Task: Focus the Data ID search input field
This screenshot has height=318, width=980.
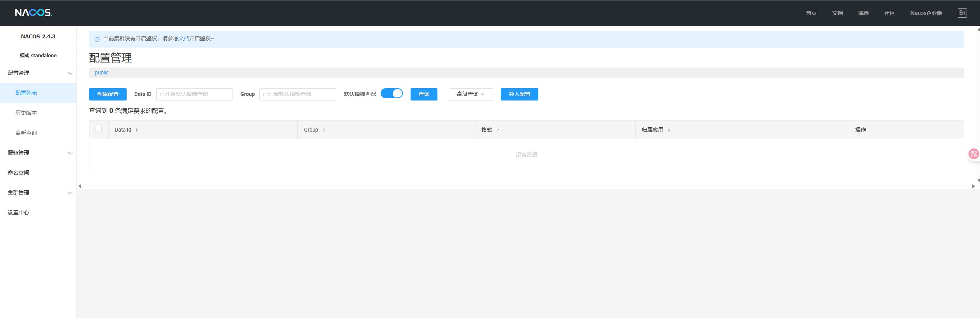Action: point(194,94)
